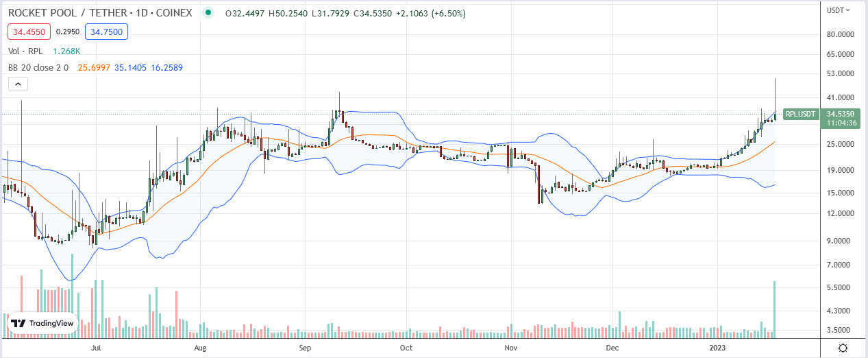Click the green market status dot
The image size is (868, 358).
(210, 12)
